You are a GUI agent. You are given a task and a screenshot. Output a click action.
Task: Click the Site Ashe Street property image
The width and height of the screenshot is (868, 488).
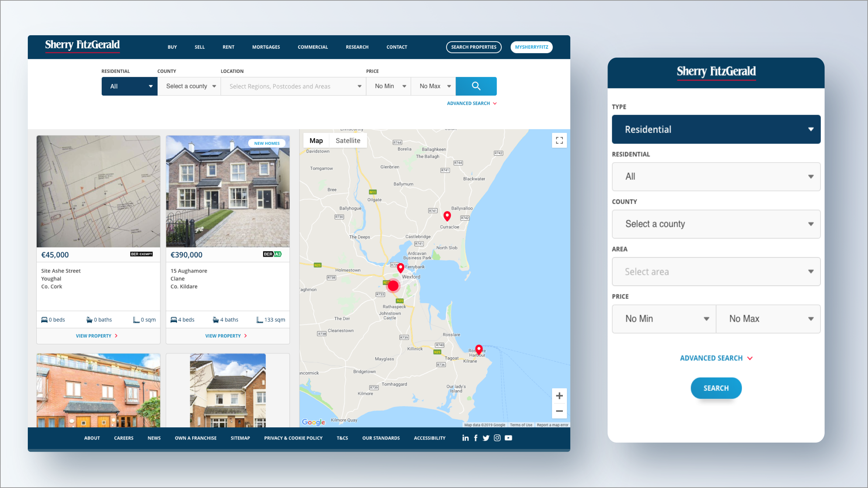tap(98, 191)
